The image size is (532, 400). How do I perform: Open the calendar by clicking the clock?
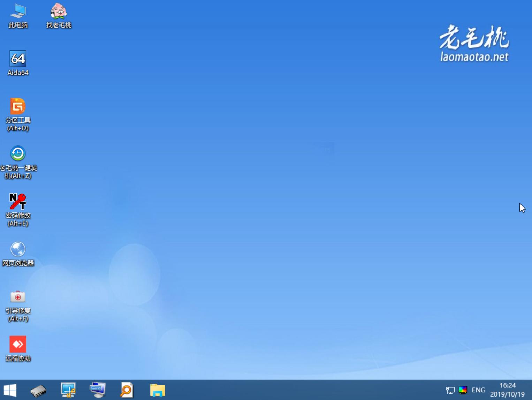pyautogui.click(x=508, y=386)
